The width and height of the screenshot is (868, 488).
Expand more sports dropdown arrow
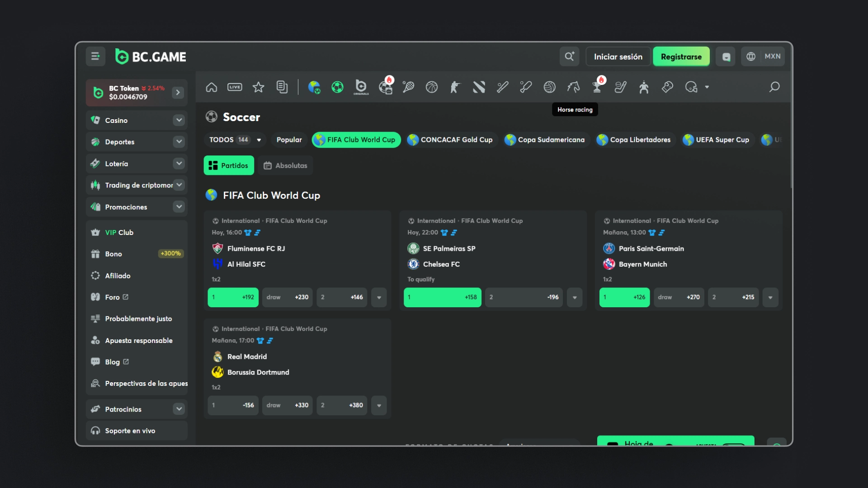click(707, 87)
